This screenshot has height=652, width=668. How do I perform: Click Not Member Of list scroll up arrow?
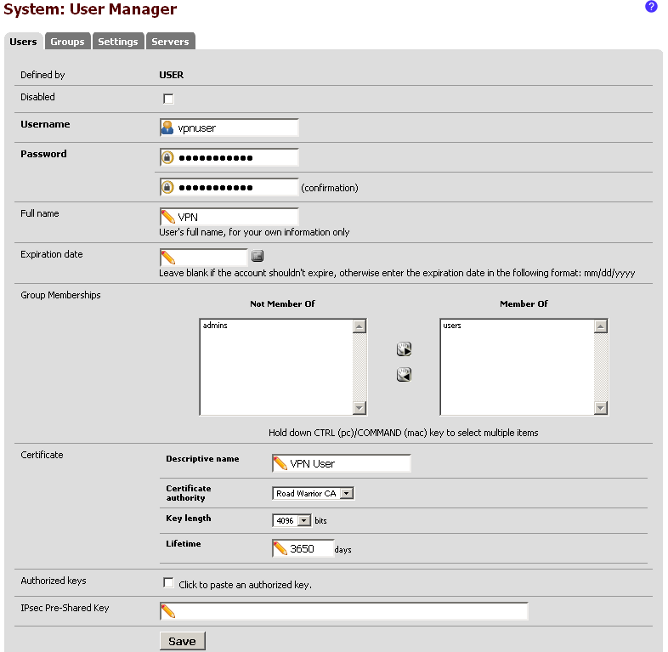point(360,326)
